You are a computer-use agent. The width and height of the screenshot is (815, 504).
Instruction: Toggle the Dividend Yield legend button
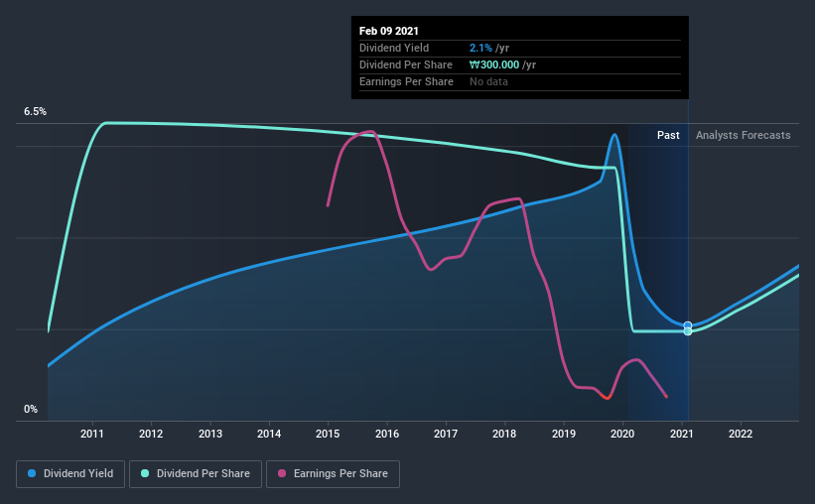[x=70, y=474]
